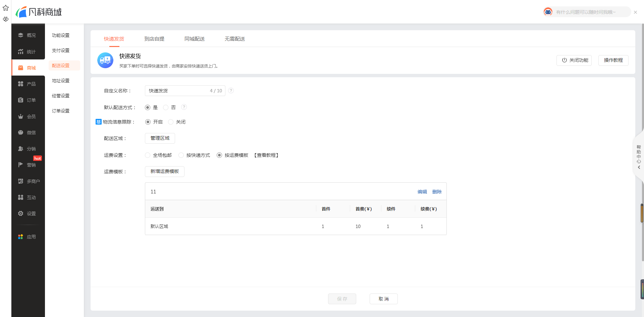Click the hot badge on 营销
Viewport: 644px width, 317px height.
38,158
